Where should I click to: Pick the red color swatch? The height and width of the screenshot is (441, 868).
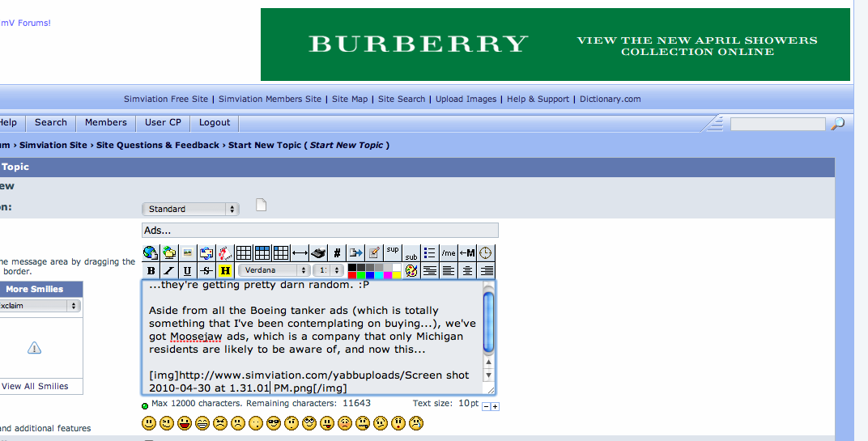[x=352, y=274]
